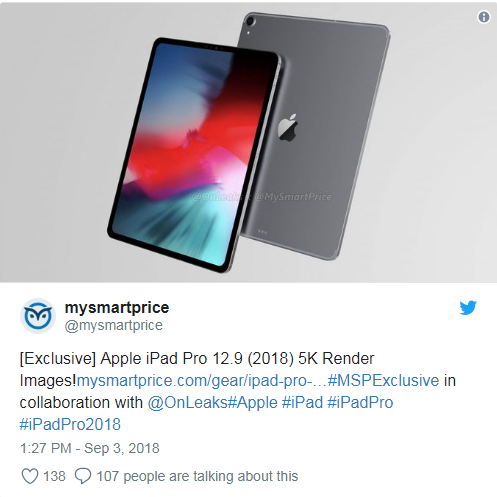Click the mysmartprice display name
Screen dimensions: 497x497
click(x=117, y=307)
